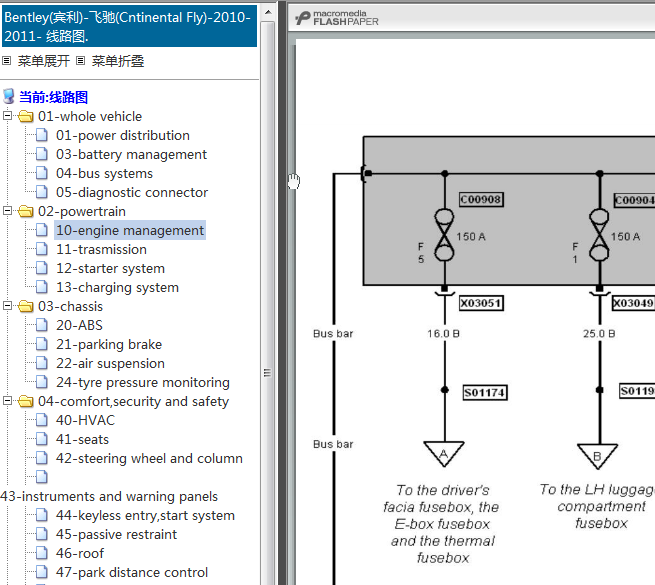The width and height of the screenshot is (655, 585).
Task: Open 11-trasmission diagram
Action: (x=102, y=249)
